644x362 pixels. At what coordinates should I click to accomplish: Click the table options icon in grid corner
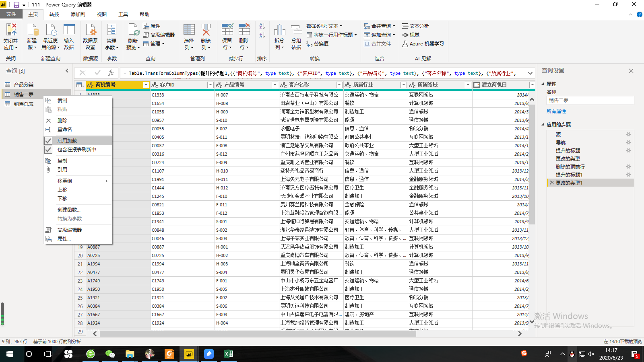(80, 85)
